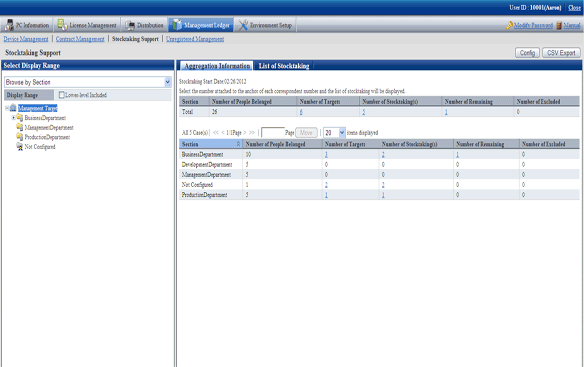Select Management Target in the tree
This screenshot has width=584, height=367.
(x=38, y=108)
